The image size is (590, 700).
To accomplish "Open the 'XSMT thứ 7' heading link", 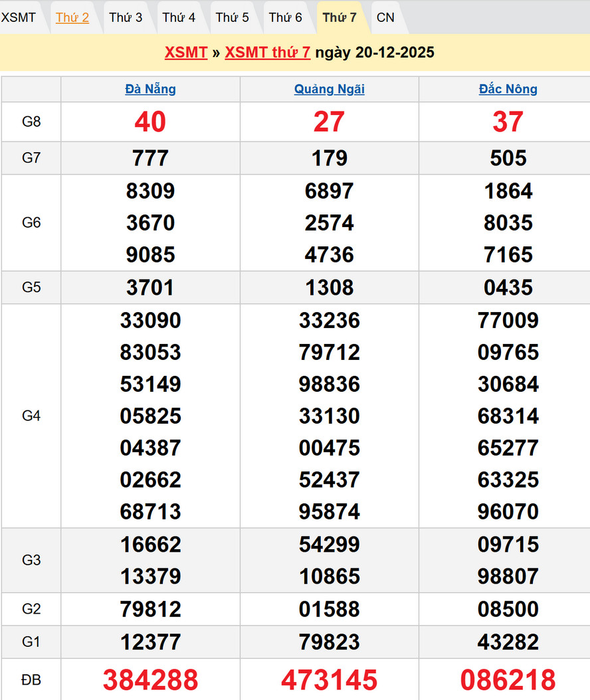I will click(267, 52).
